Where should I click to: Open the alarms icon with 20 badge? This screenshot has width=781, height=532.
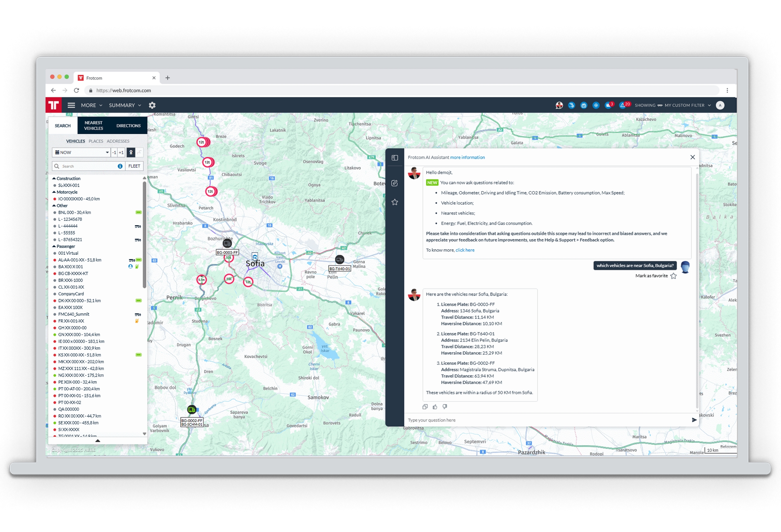pyautogui.click(x=623, y=105)
